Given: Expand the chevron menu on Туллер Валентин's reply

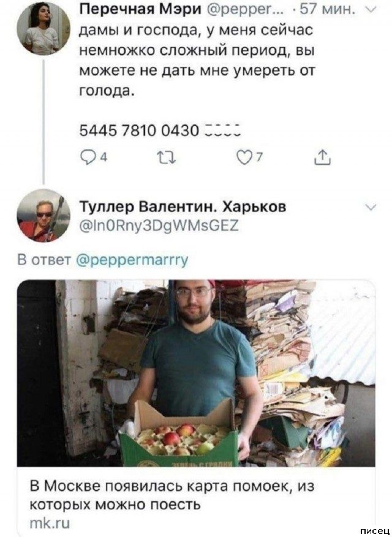Looking at the screenshot, I should [x=372, y=207].
